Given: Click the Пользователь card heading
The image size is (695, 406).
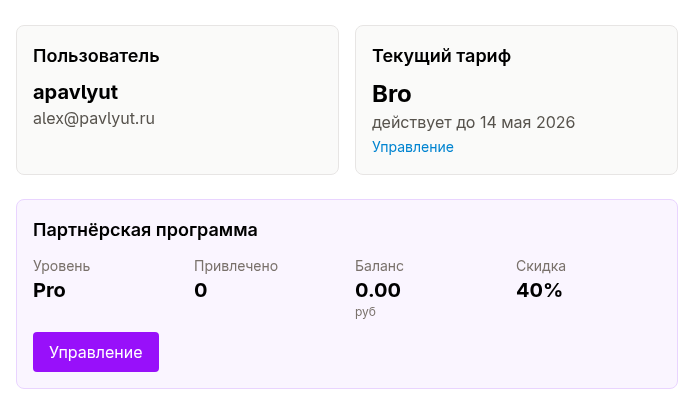Looking at the screenshot, I should (96, 56).
